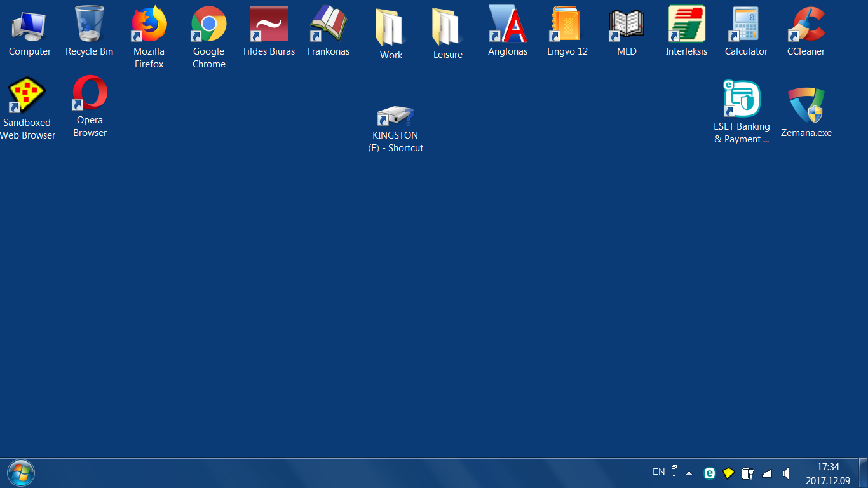The height and width of the screenshot is (488, 868).
Task: Open the Windows Start menu
Action: [20, 473]
